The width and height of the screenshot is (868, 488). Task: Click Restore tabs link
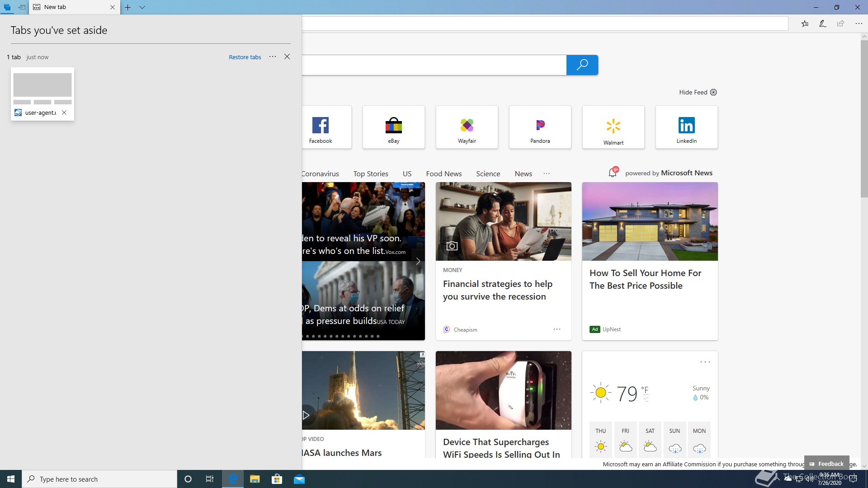tap(245, 57)
